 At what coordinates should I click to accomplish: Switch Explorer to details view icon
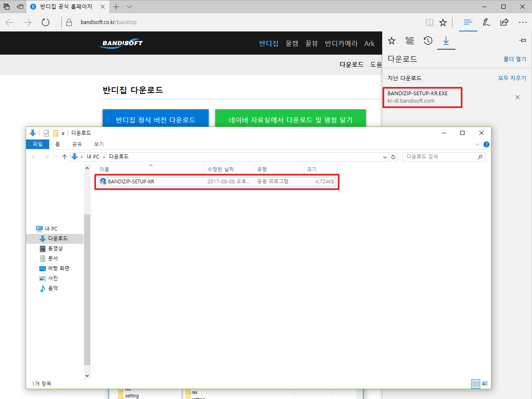(x=476, y=384)
